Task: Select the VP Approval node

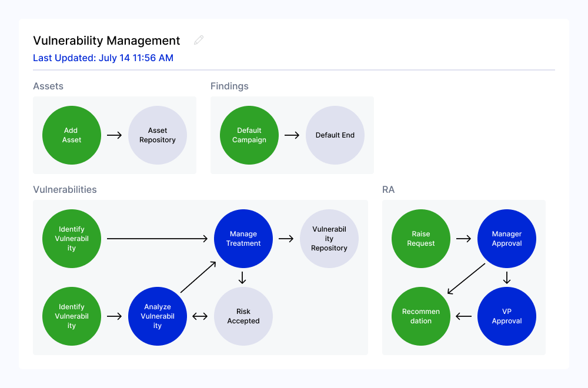Action: tap(507, 316)
